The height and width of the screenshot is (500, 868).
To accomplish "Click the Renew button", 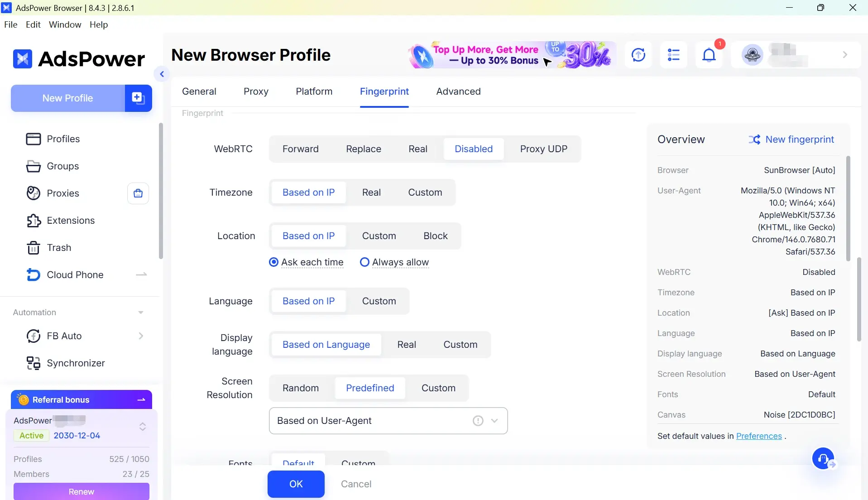I will coord(82,491).
